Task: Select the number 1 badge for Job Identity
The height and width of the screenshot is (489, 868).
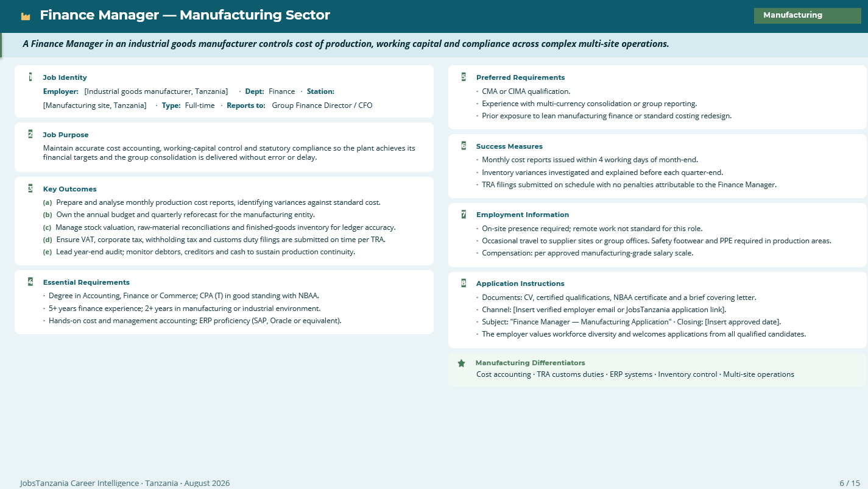Action: click(x=30, y=77)
